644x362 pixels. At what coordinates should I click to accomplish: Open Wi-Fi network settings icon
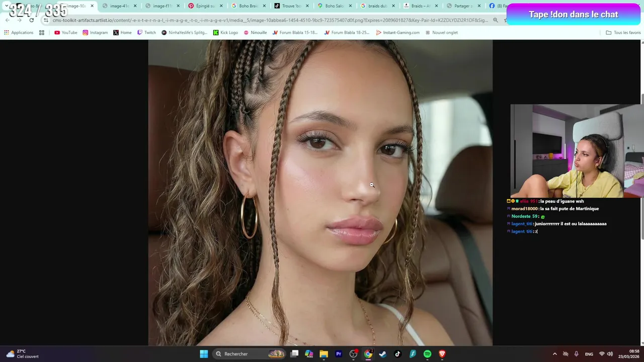click(602, 354)
